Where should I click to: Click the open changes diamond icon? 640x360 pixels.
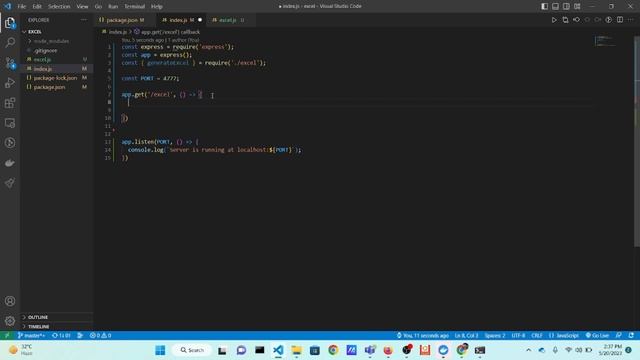576,20
